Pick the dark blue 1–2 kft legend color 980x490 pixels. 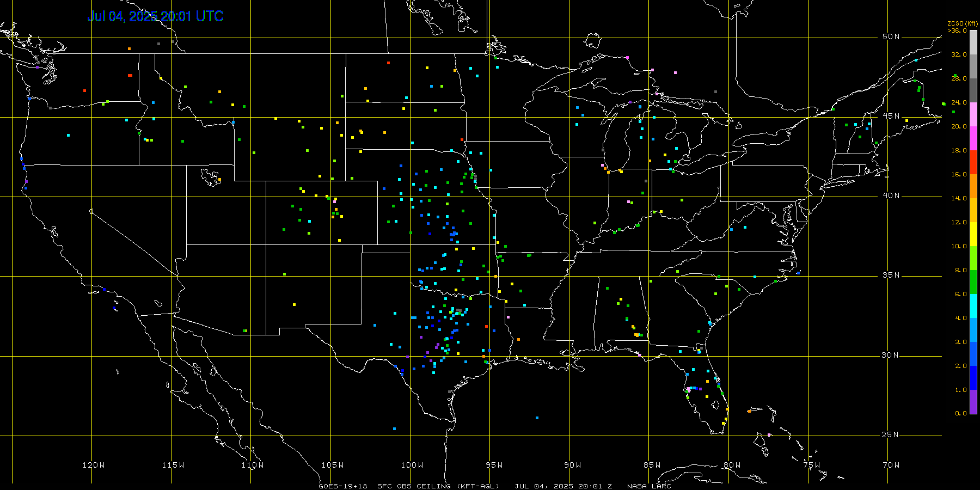coord(973,378)
